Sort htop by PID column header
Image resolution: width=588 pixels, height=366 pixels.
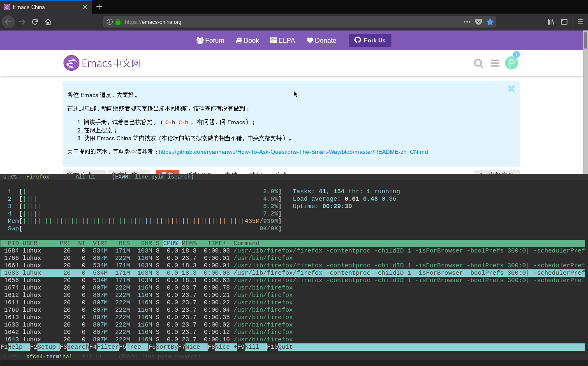[x=13, y=243]
